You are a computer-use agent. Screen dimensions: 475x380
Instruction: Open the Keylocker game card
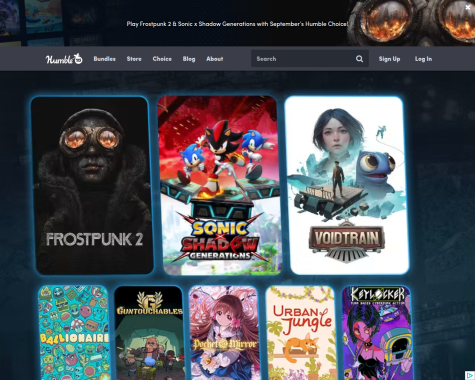377,333
